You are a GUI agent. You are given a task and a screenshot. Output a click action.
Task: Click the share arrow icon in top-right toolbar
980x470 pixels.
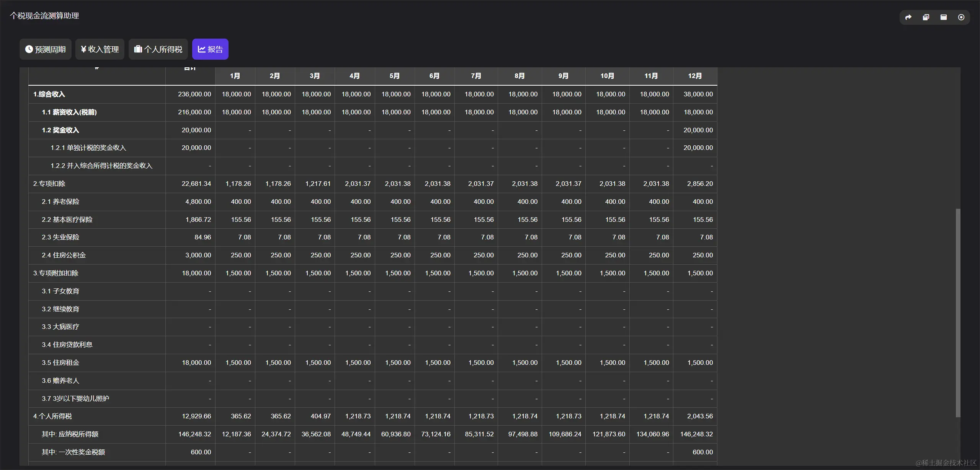click(x=908, y=17)
